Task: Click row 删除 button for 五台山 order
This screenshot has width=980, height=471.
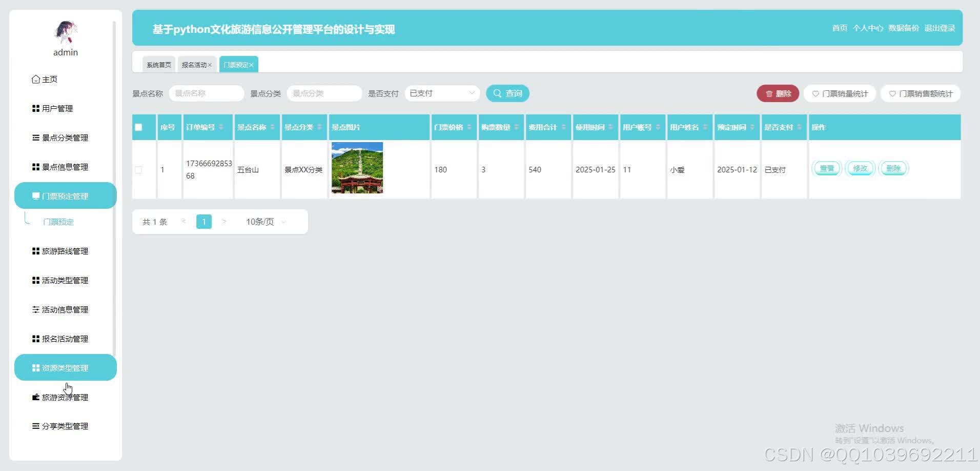Action: [x=893, y=168]
